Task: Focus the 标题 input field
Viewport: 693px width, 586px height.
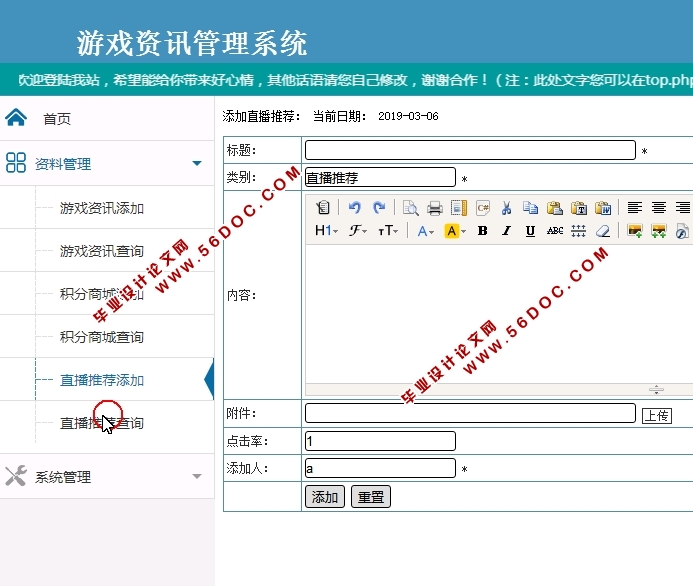Action: 470,150
